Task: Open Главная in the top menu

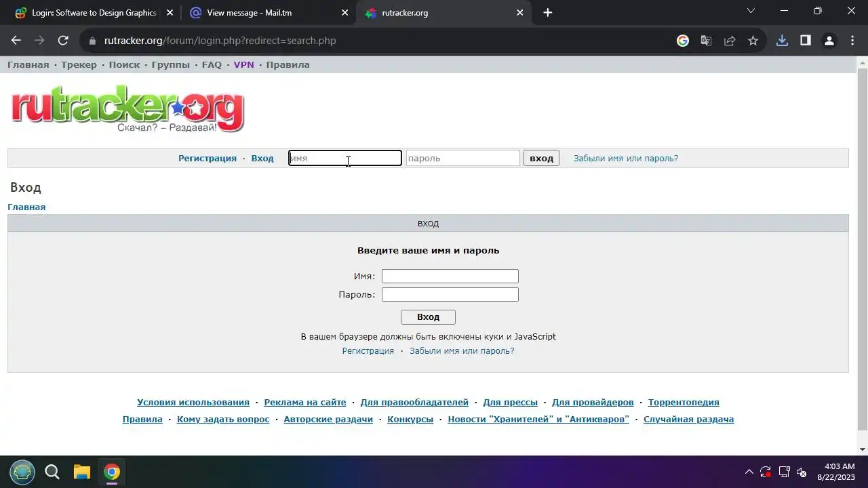Action: point(28,65)
